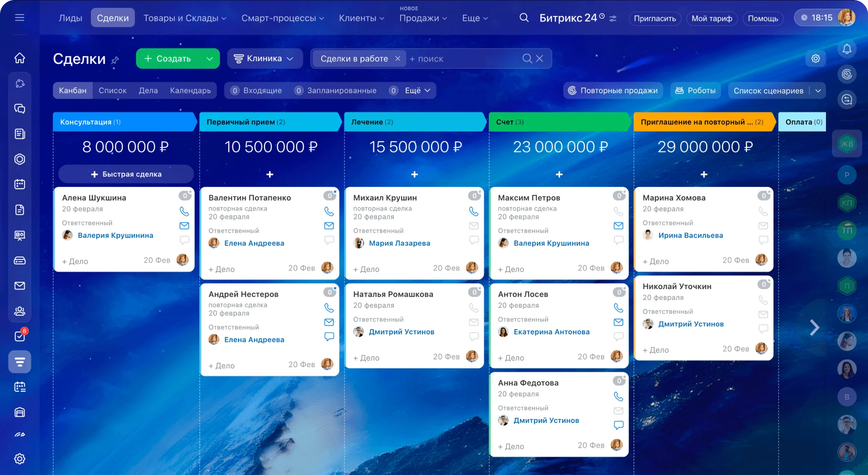Open chat icon on Наталья Ромашкова card
The width and height of the screenshot is (868, 475).
(x=474, y=336)
